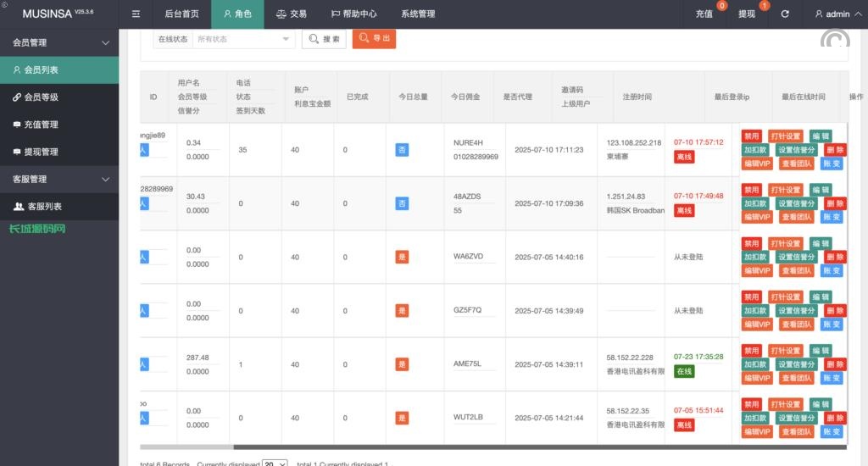Switch to the 交易 top tab
Viewport: 868px width, 466px height.
[292, 14]
